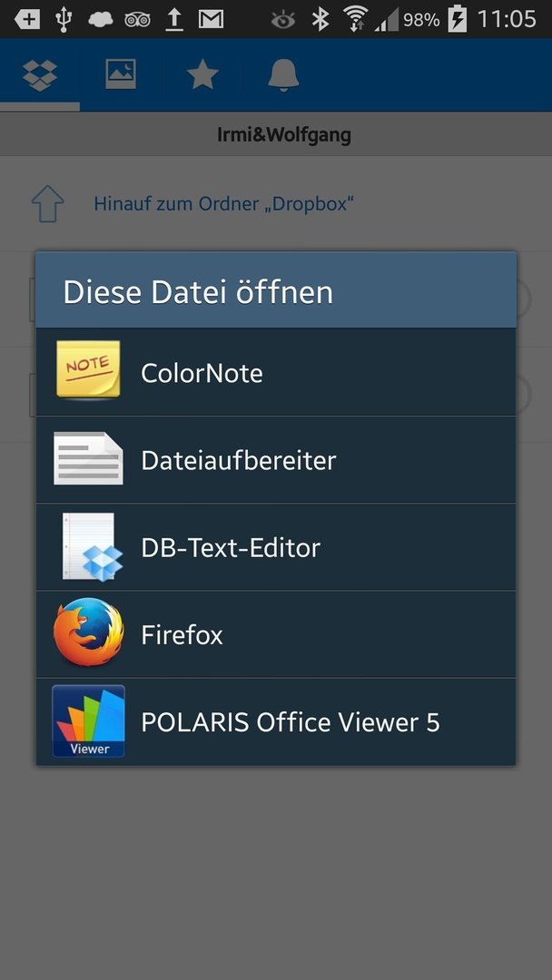This screenshot has width=552, height=980.
Task: Open the Notifications bell tab
Action: [283, 75]
